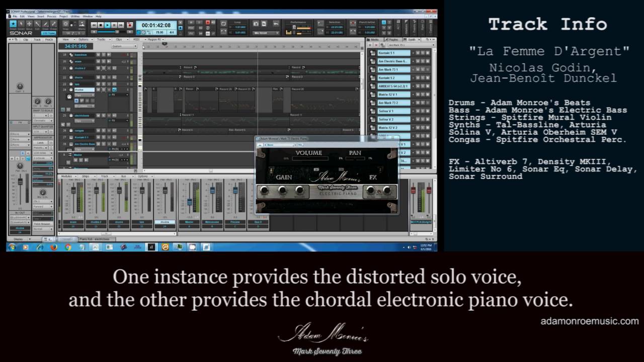Delete synth with the red X icon
The height and width of the screenshot is (362, 644).
coord(376,45)
